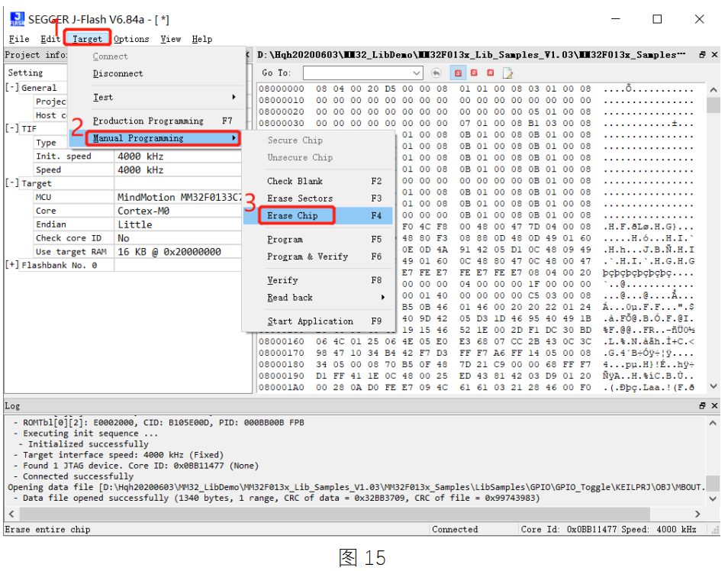Click the Endian value Little
This screenshot has width=728, height=571.
tap(178, 224)
